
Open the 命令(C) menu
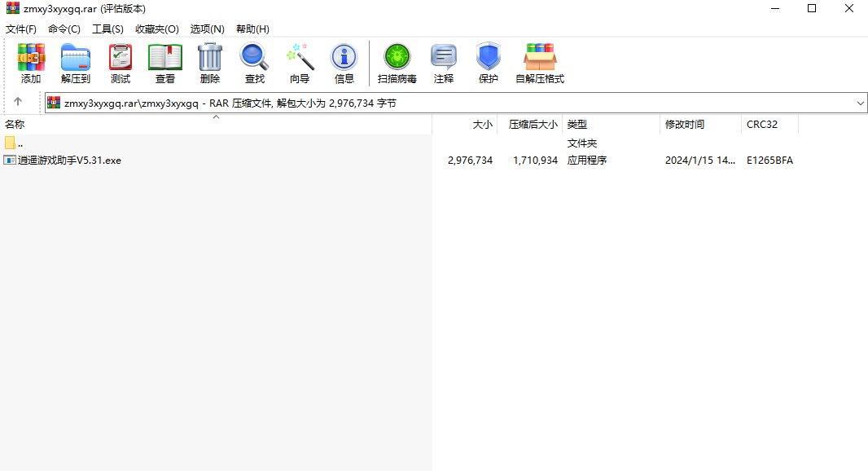(64, 29)
